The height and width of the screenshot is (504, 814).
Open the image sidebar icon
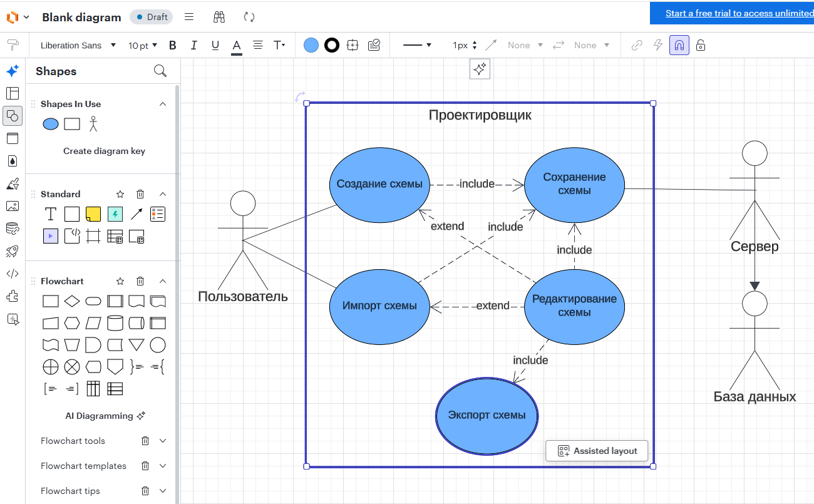point(13,206)
